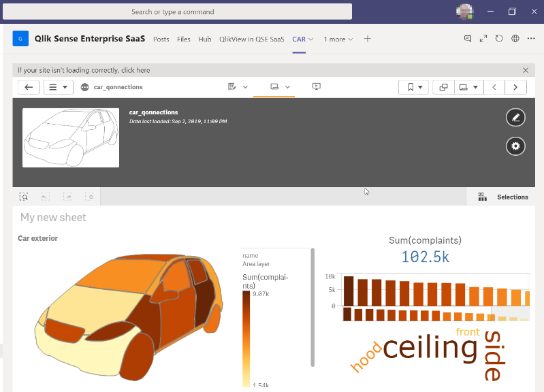Open the Data manager icon
544x392 pixels.
tap(232, 86)
